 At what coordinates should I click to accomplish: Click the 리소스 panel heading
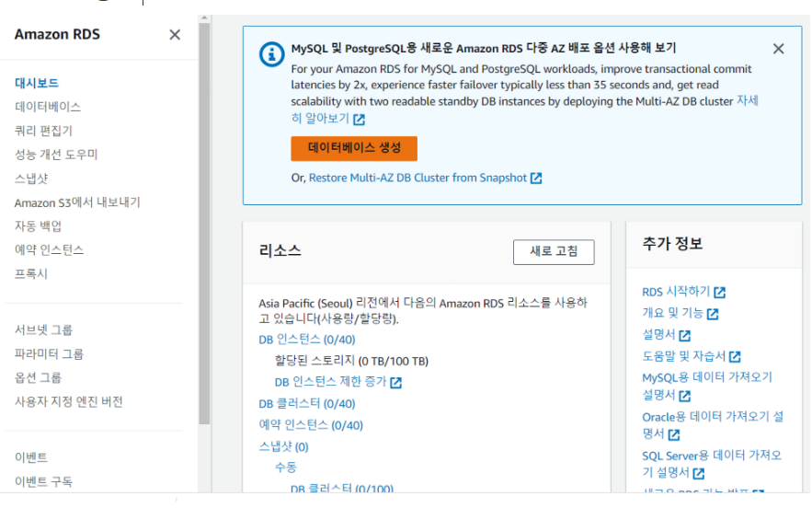click(x=280, y=251)
